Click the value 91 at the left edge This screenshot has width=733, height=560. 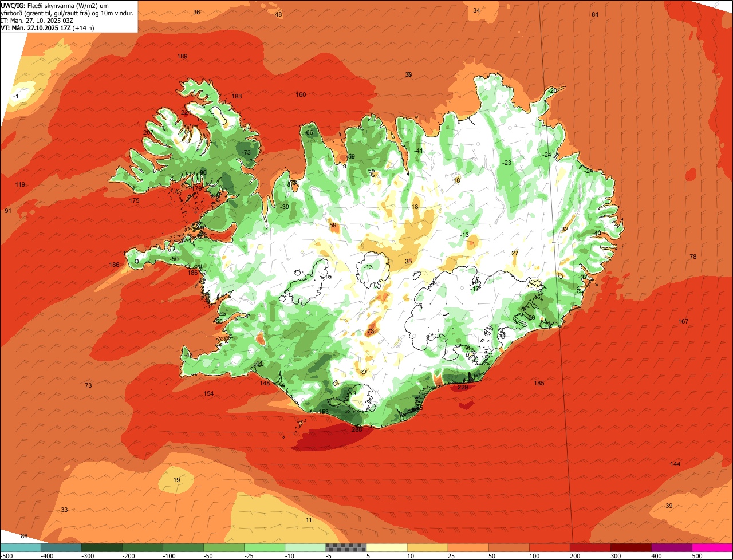(8, 211)
